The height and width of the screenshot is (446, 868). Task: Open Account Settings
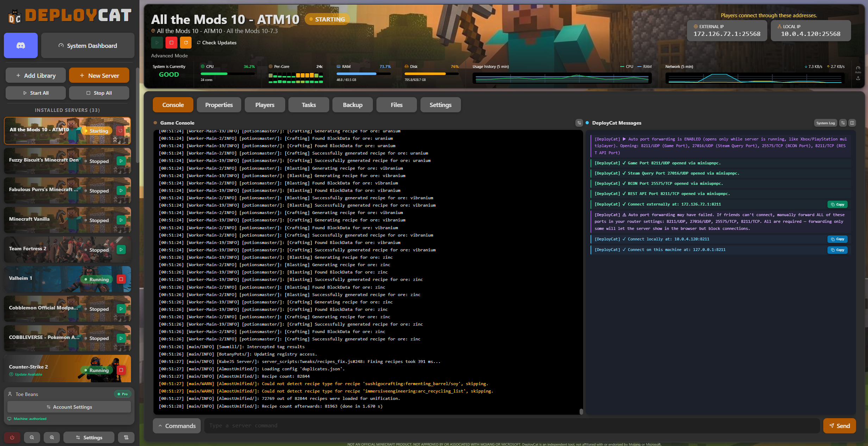(x=69, y=407)
